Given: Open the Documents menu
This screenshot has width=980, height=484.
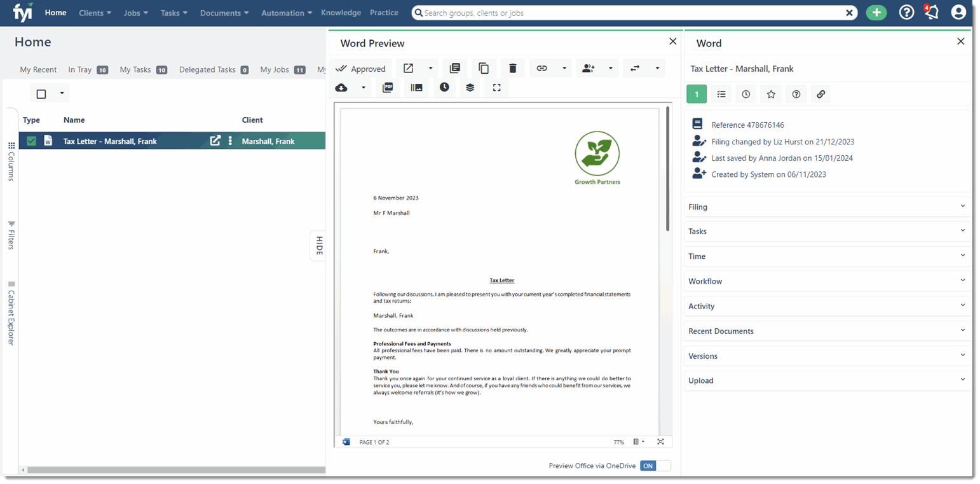Looking at the screenshot, I should tap(225, 13).
